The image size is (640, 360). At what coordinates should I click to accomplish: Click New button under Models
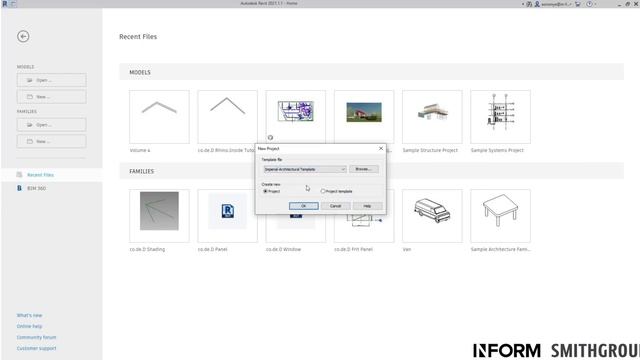tap(51, 97)
